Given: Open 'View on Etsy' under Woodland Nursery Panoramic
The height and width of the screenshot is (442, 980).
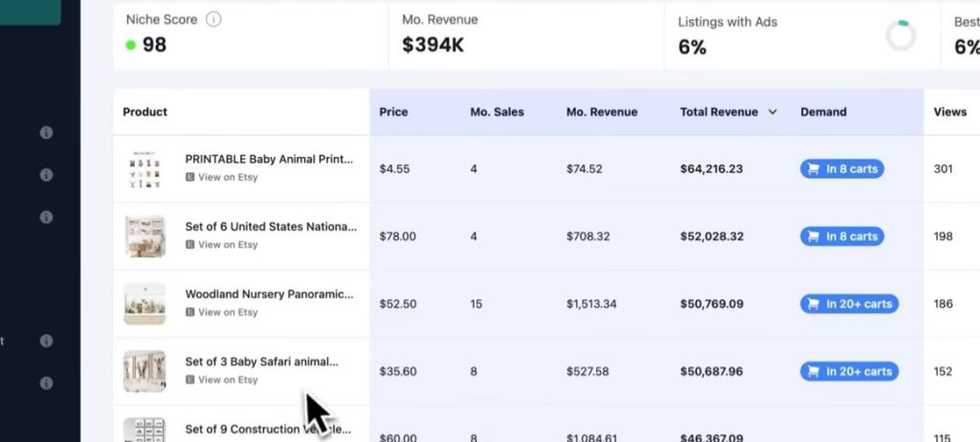Looking at the screenshot, I should 228,312.
